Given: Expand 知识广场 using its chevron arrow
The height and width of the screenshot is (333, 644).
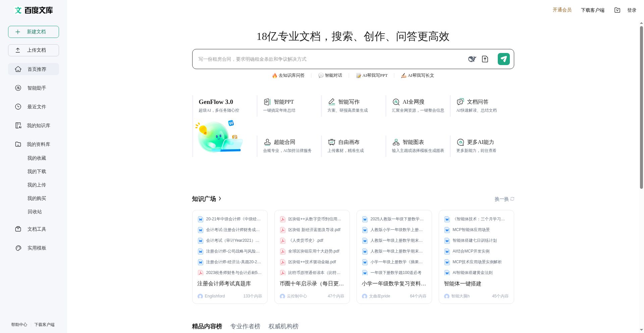Looking at the screenshot, I should (x=220, y=199).
